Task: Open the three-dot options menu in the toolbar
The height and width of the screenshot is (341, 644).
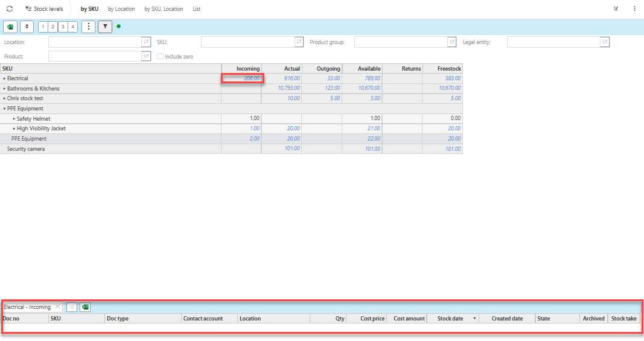Action: pos(88,27)
